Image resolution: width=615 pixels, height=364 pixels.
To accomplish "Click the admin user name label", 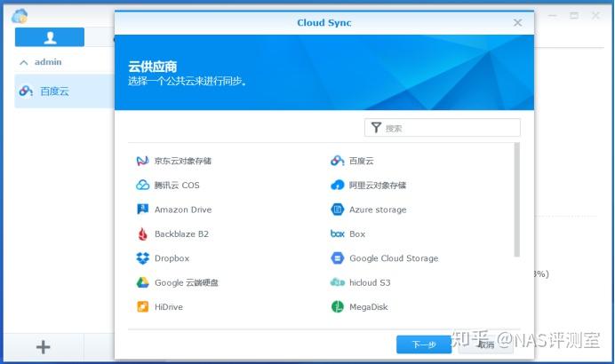I will point(48,62).
